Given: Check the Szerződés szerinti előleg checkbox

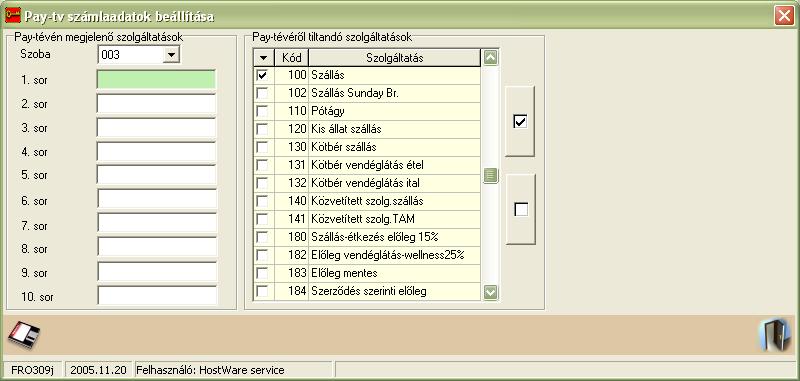Looking at the screenshot, I should [x=262, y=291].
